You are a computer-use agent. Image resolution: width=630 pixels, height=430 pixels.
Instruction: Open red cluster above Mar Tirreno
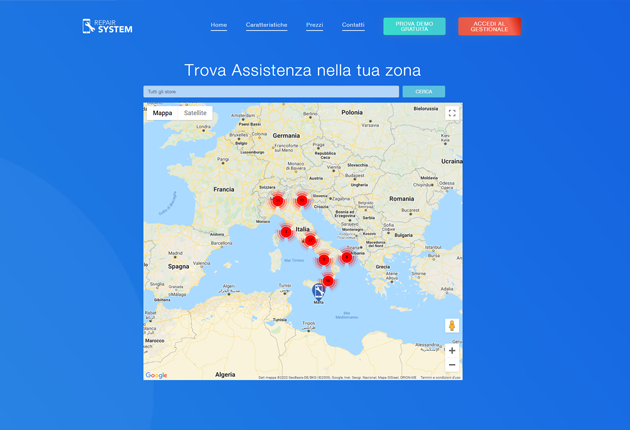(324, 260)
